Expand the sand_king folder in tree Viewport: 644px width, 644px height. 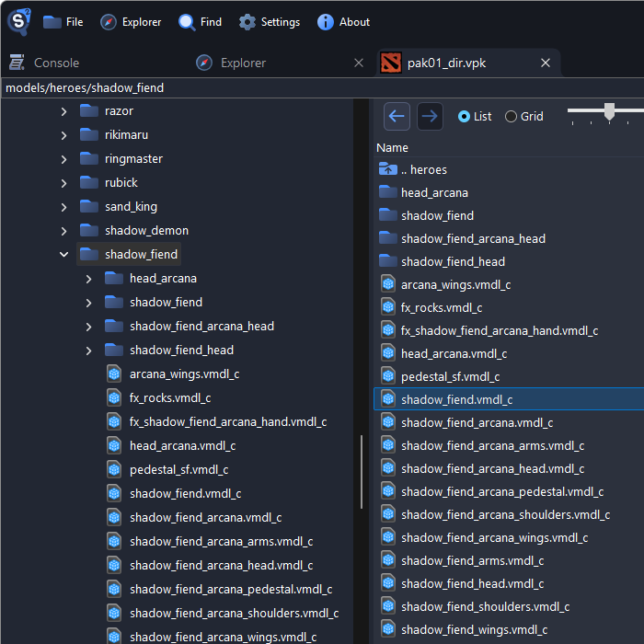(63, 207)
